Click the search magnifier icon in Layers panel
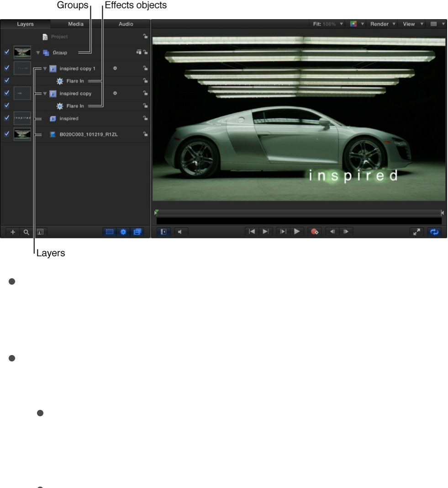448x488 pixels. 26,232
